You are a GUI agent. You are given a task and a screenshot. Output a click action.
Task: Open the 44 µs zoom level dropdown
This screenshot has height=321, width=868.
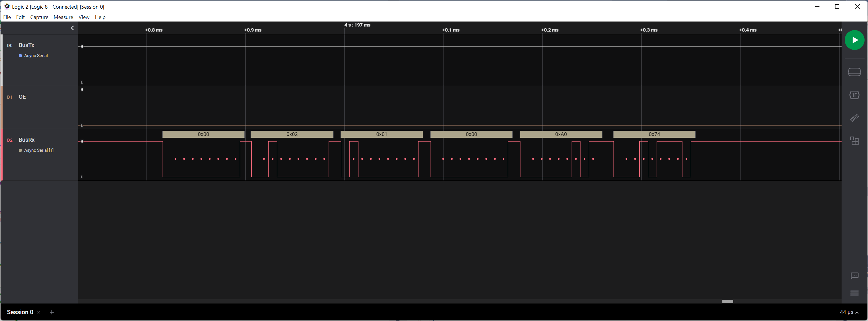click(849, 312)
